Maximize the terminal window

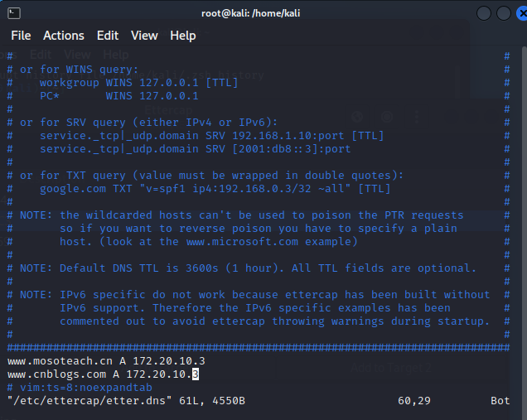pos(503,13)
